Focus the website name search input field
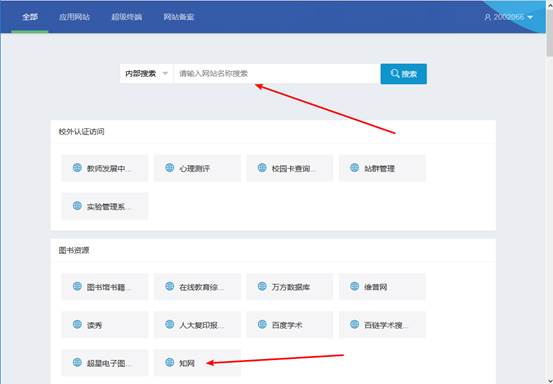Image resolution: width=553 pixels, height=384 pixels. click(x=277, y=73)
